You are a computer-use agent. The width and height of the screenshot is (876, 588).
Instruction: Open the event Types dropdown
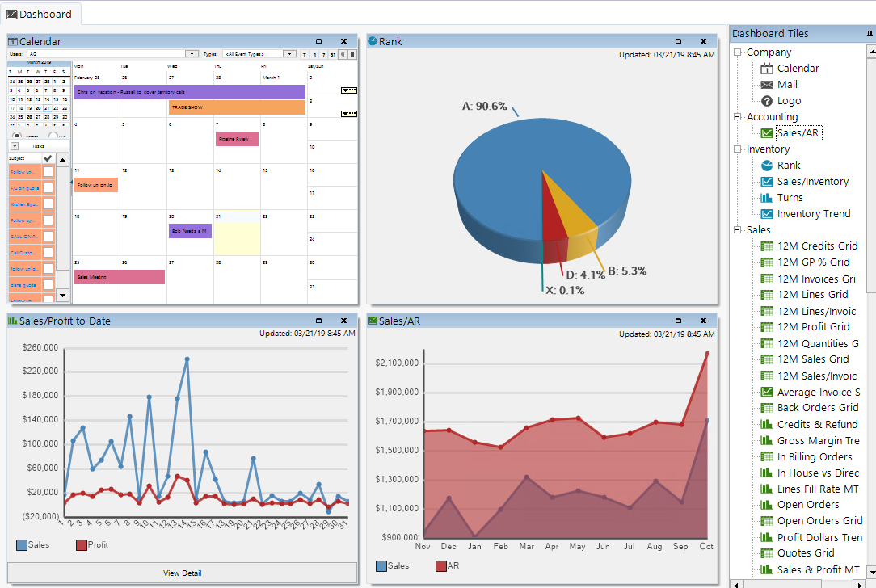click(x=289, y=54)
